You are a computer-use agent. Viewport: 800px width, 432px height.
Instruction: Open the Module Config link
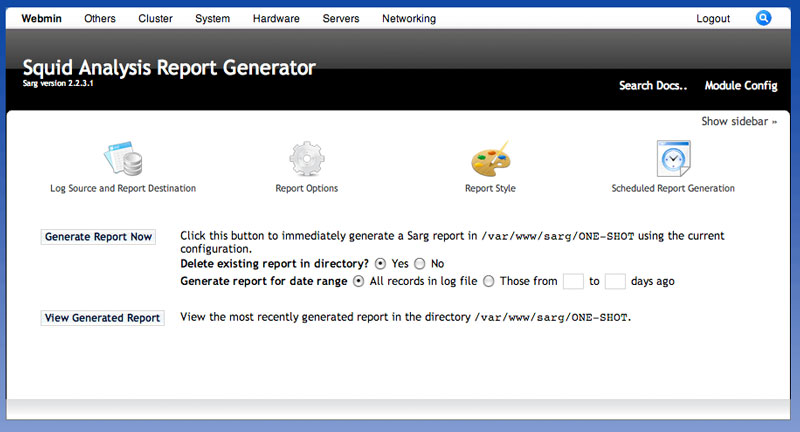(740, 86)
